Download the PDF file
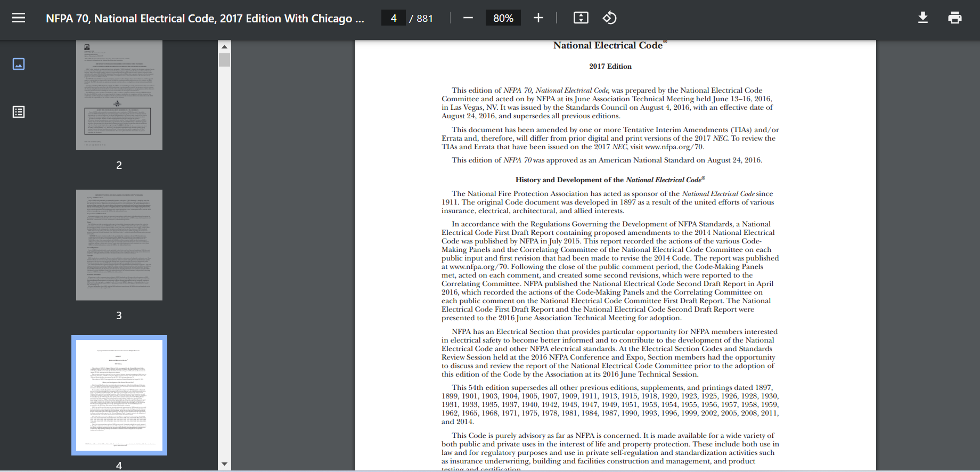 [x=922, y=18]
